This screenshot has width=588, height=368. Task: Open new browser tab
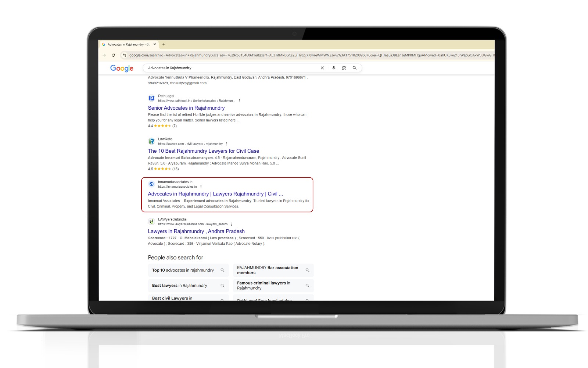coord(164,45)
